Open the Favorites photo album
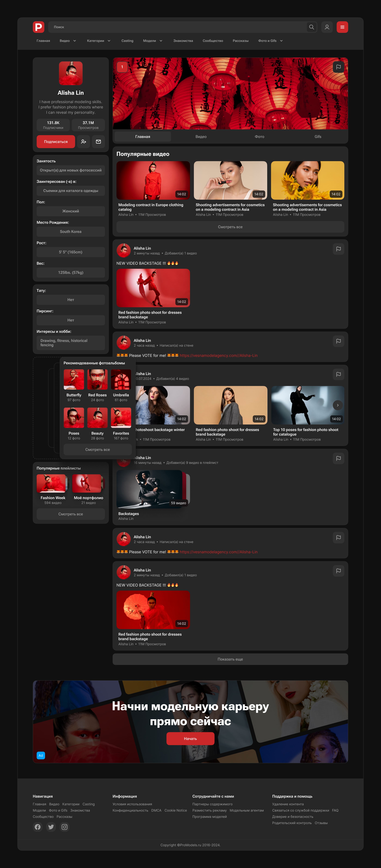381x868 pixels. click(x=121, y=418)
